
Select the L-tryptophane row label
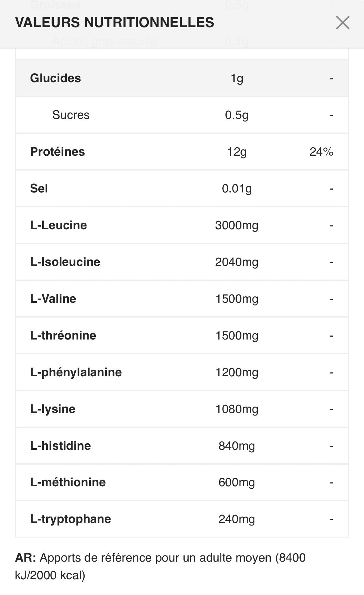[70, 519]
